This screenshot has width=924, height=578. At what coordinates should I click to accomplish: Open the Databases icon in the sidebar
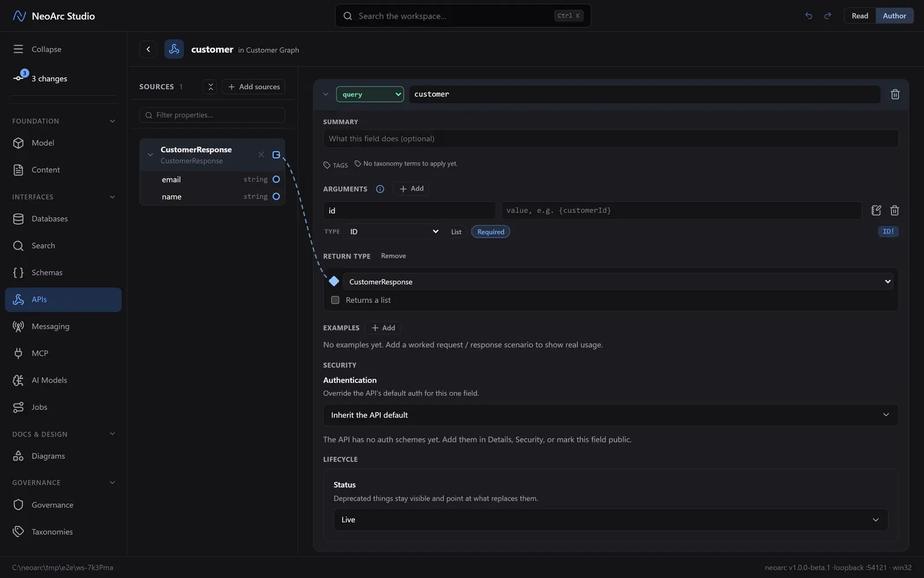pyautogui.click(x=18, y=218)
